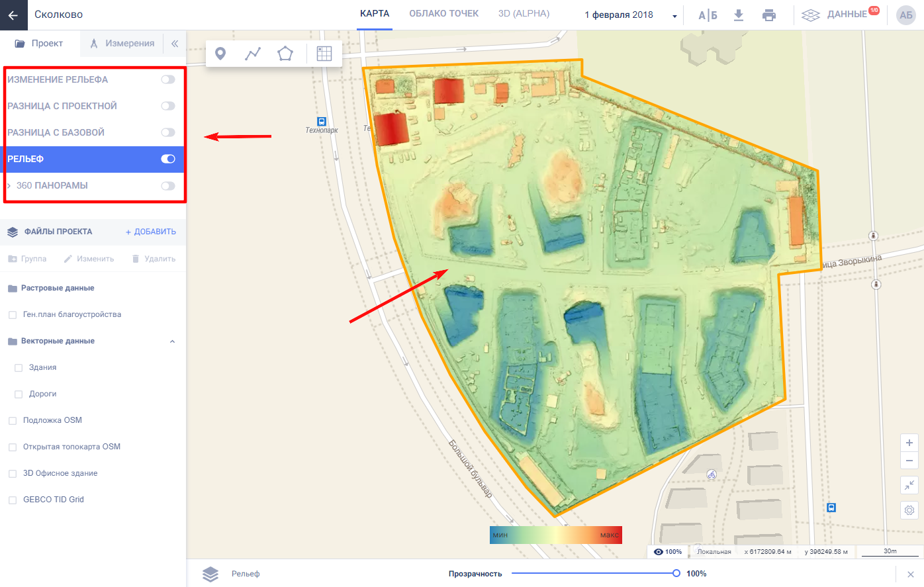
Task: Expand the 360 Панорамы section
Action: tap(9, 186)
